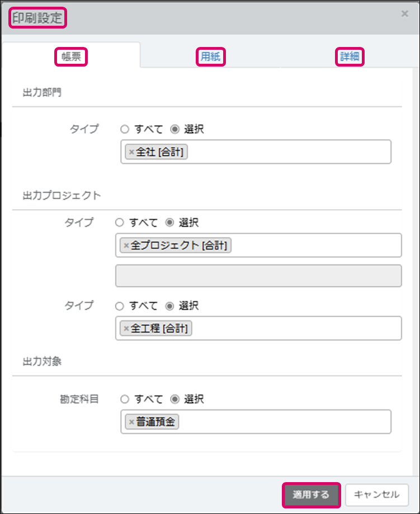This screenshot has height=514, width=420.
Task: Remove the 全プロジェクト [合計] tag
Action: (x=126, y=246)
